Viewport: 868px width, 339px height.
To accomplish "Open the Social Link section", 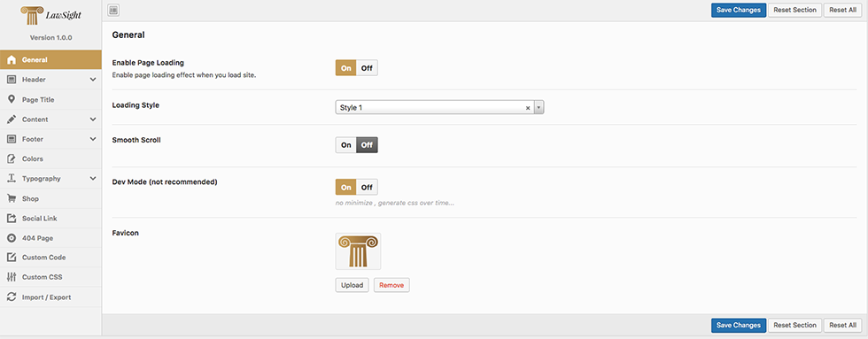I will pyautogui.click(x=51, y=219).
